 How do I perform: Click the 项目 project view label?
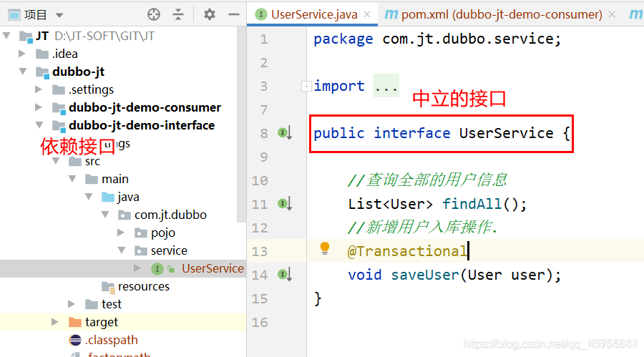35,15
